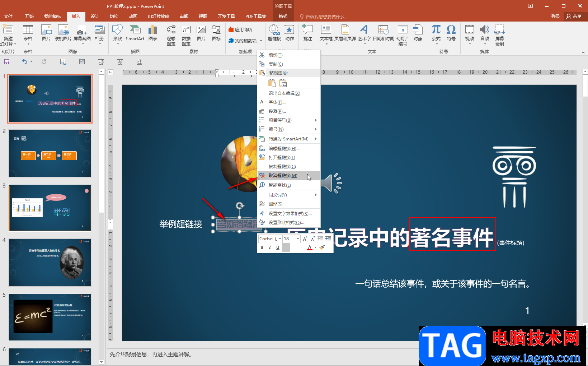Toggle center alignment in the mini toolbar
The height and width of the screenshot is (366, 588).
[x=294, y=247]
